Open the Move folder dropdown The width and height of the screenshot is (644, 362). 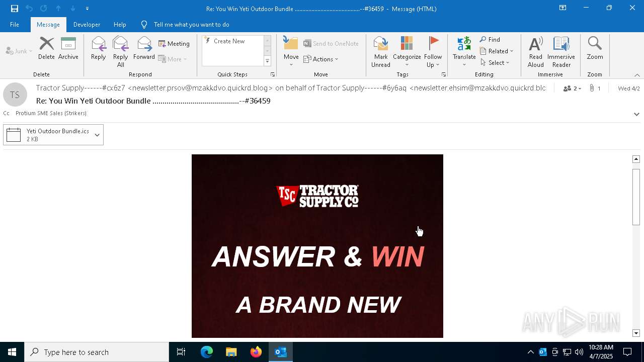(x=291, y=52)
